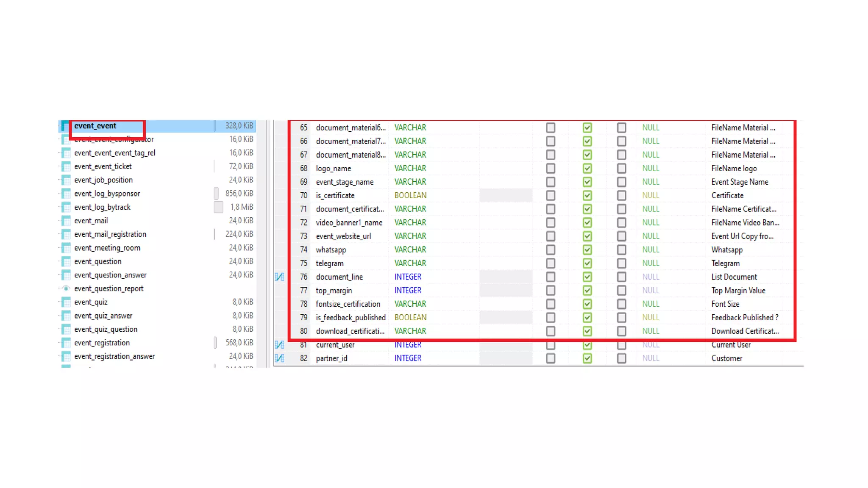This screenshot has width=868, height=488.
Task: Click the table icon for event_log_bytrack
Action: coord(66,207)
